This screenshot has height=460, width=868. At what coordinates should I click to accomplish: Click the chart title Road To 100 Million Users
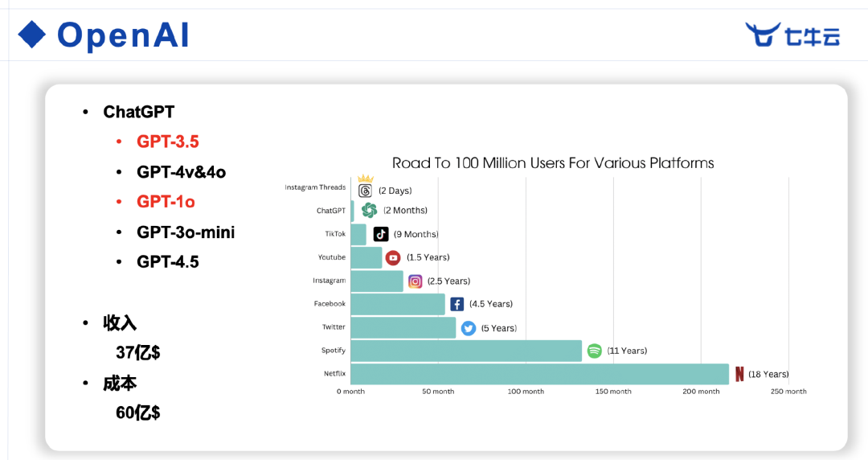tap(553, 163)
